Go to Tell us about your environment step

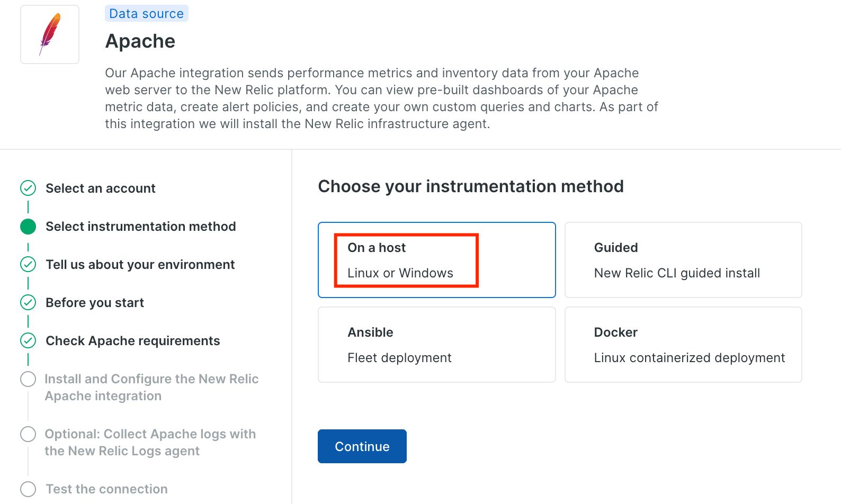click(x=140, y=265)
